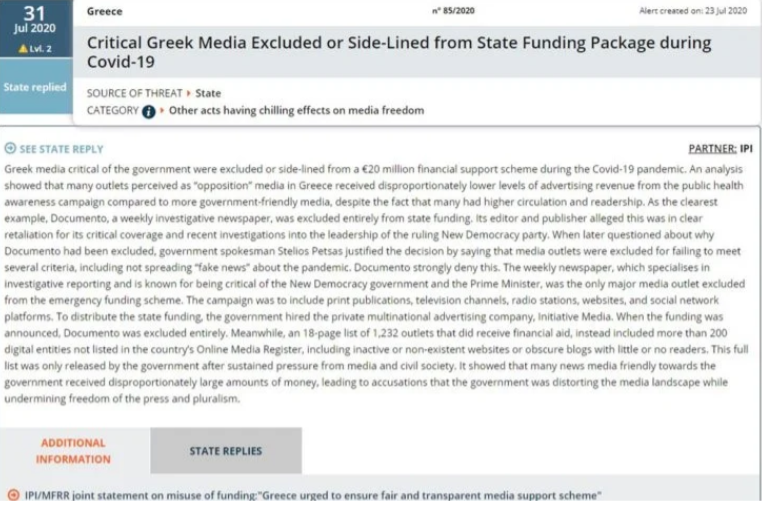Click the circled arrow beside SEE STATE REPLY
The width and height of the screenshot is (762, 505).
click(x=11, y=148)
